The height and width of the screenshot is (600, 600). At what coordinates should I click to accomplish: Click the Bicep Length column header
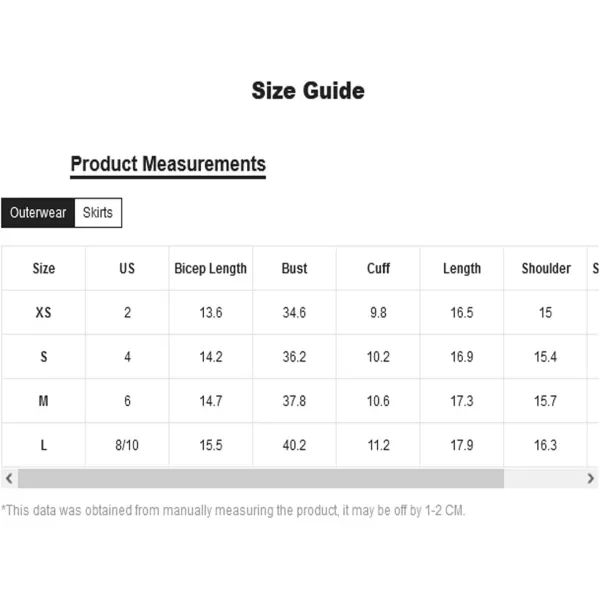pos(210,268)
